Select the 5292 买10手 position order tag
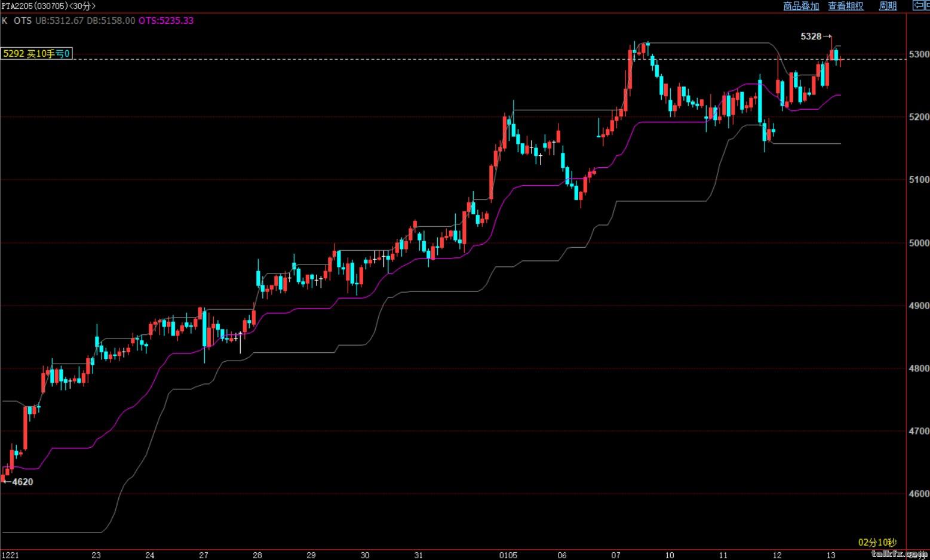 pos(36,54)
